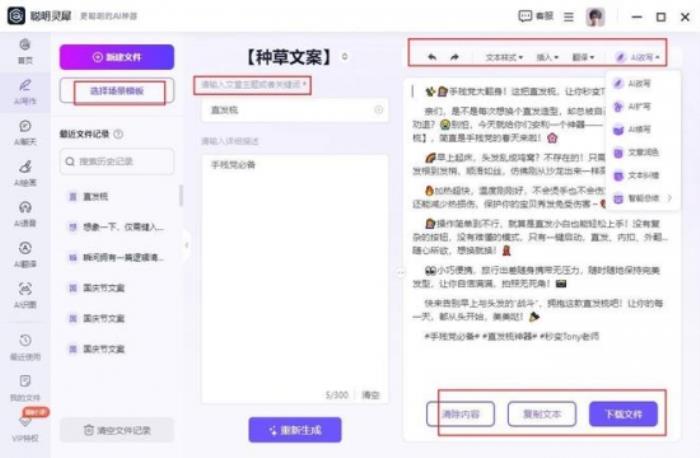Open the recent file starting with 想象一下
Viewport: 700px width, 458px height.
click(117, 227)
